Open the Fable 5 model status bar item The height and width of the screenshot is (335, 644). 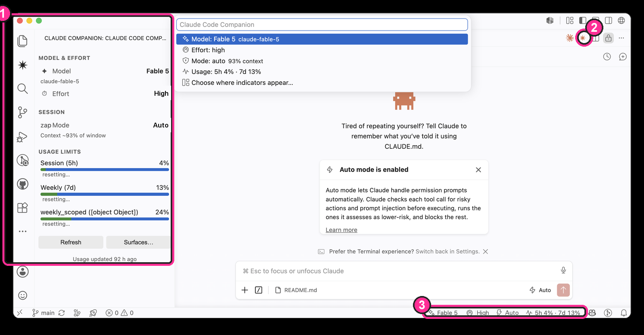(x=443, y=313)
